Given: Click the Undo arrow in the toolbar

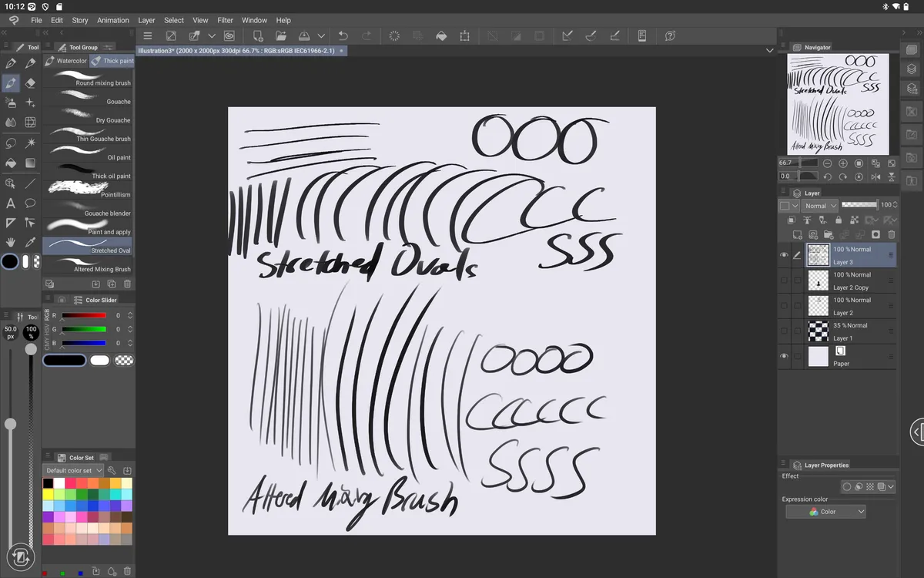Looking at the screenshot, I should [343, 36].
